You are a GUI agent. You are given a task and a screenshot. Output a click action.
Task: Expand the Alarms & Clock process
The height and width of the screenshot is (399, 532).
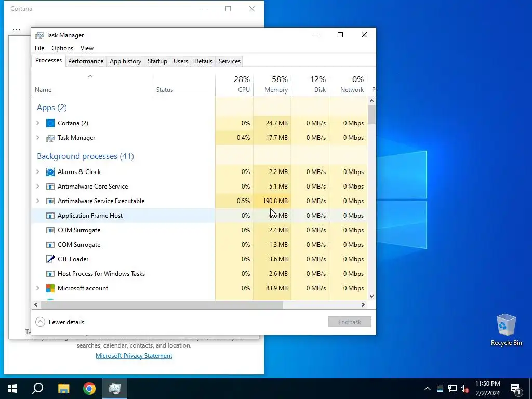click(x=38, y=172)
